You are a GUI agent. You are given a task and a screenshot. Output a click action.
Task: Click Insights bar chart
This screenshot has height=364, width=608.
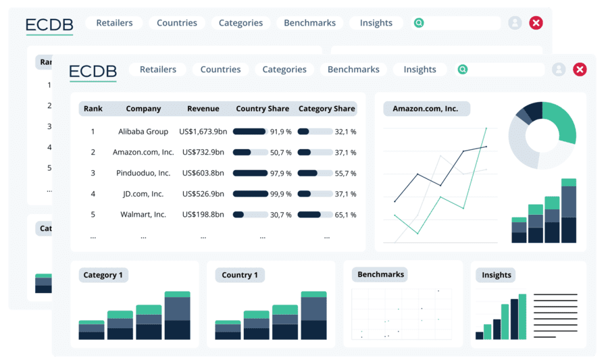501,317
